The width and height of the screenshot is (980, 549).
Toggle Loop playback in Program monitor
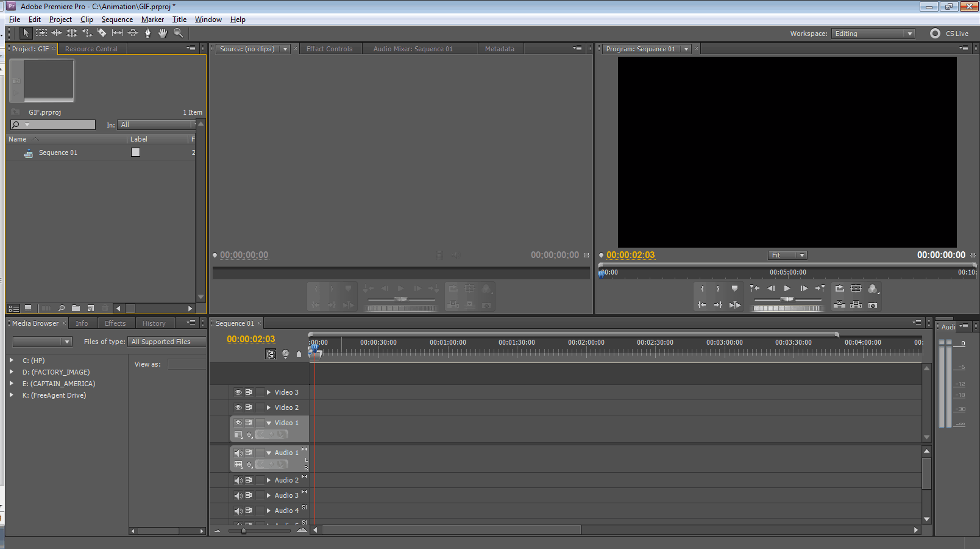839,289
